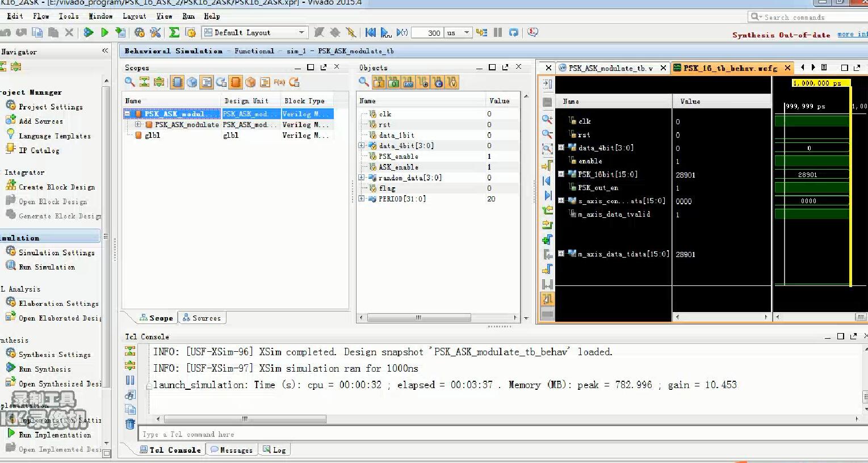Click the yellow 1,000,000 ps cursor marker
This screenshot has width=868, height=463.
tap(820, 83)
